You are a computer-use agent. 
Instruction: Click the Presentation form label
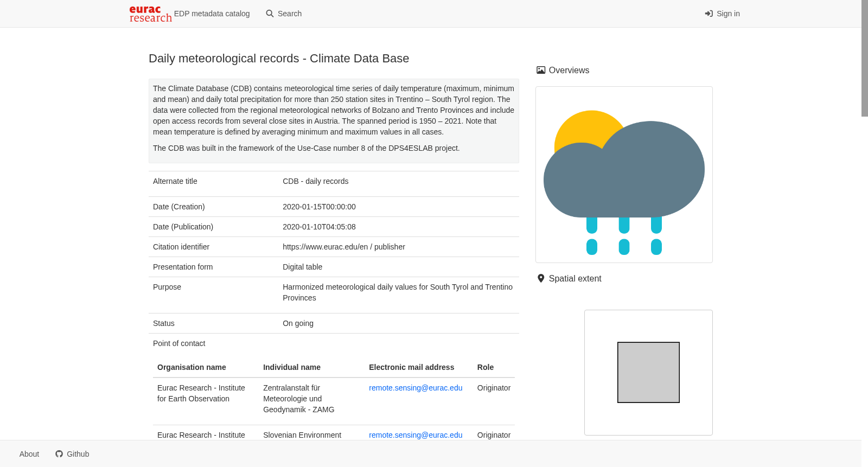pos(183,267)
